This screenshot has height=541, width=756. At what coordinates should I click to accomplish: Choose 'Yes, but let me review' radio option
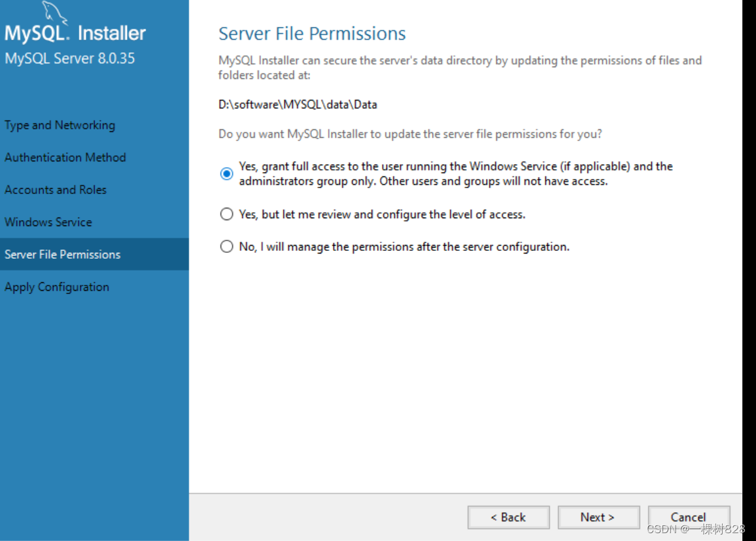coord(227,214)
